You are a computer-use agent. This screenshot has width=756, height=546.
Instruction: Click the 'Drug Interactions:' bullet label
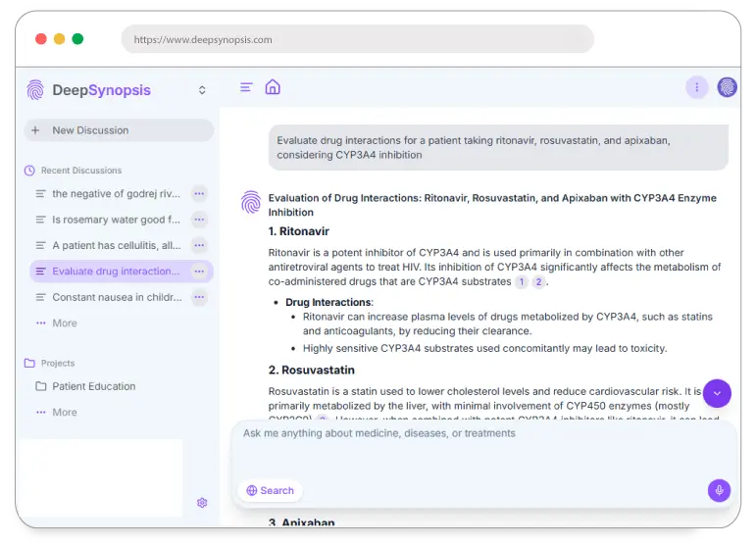329,302
